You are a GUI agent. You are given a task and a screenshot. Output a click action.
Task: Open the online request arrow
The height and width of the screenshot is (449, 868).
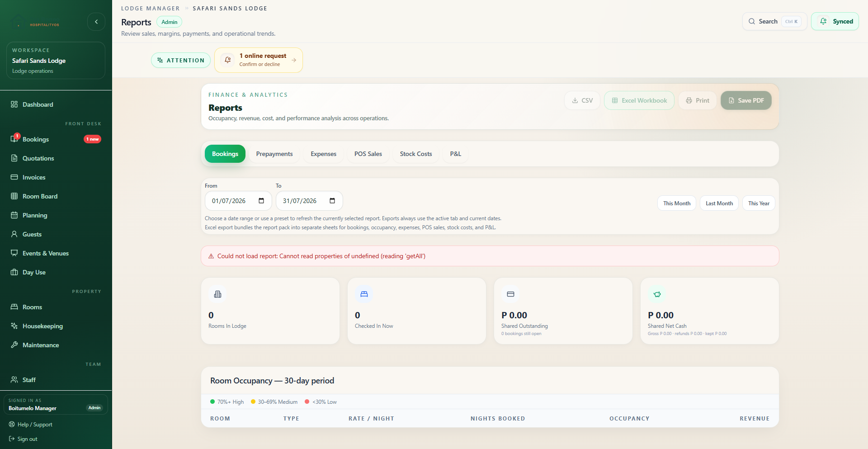[x=294, y=60]
